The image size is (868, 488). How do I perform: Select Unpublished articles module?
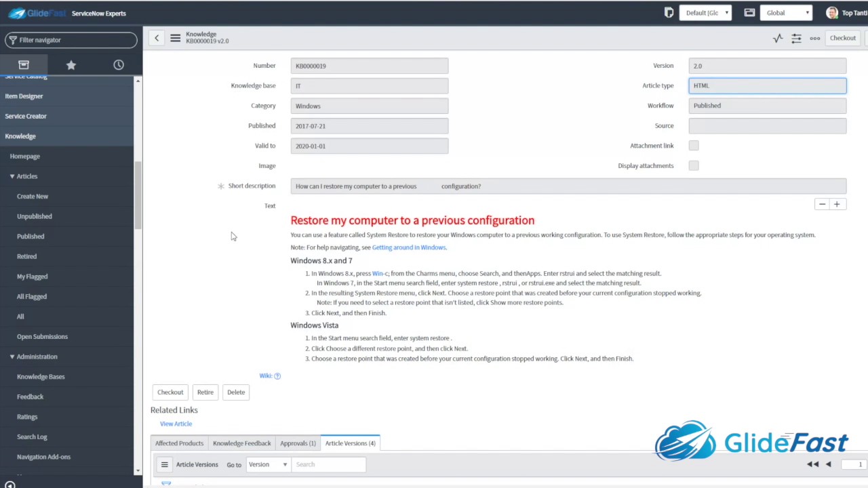tap(35, 216)
